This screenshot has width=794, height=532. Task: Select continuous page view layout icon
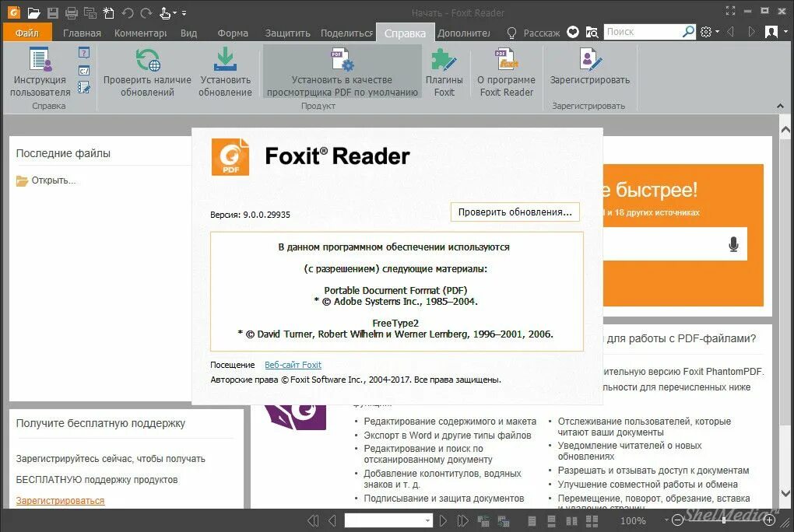(551, 521)
